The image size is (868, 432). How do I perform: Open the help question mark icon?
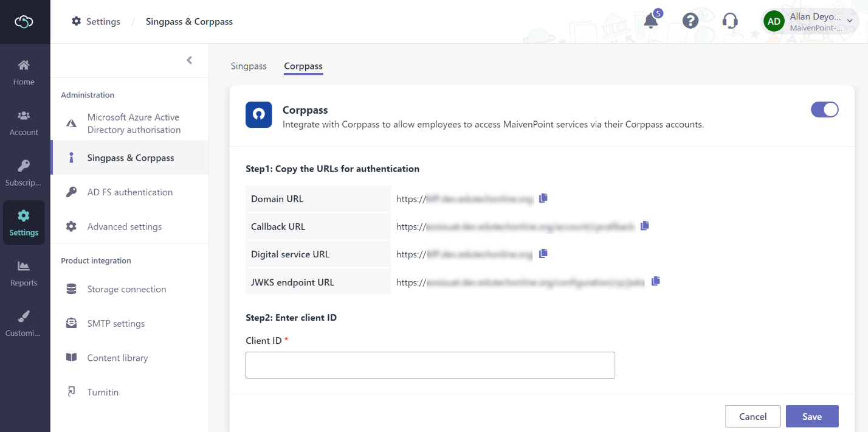pyautogui.click(x=690, y=21)
